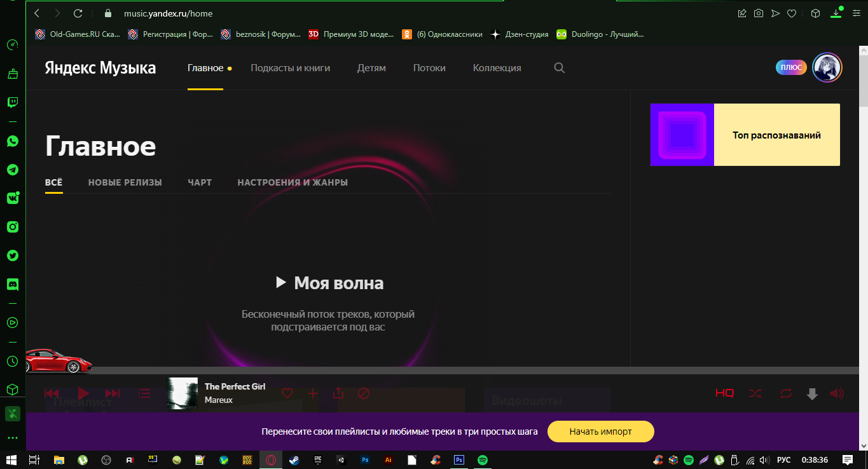
Task: Open GX Control speedometer icon
Action: [x=12, y=45]
